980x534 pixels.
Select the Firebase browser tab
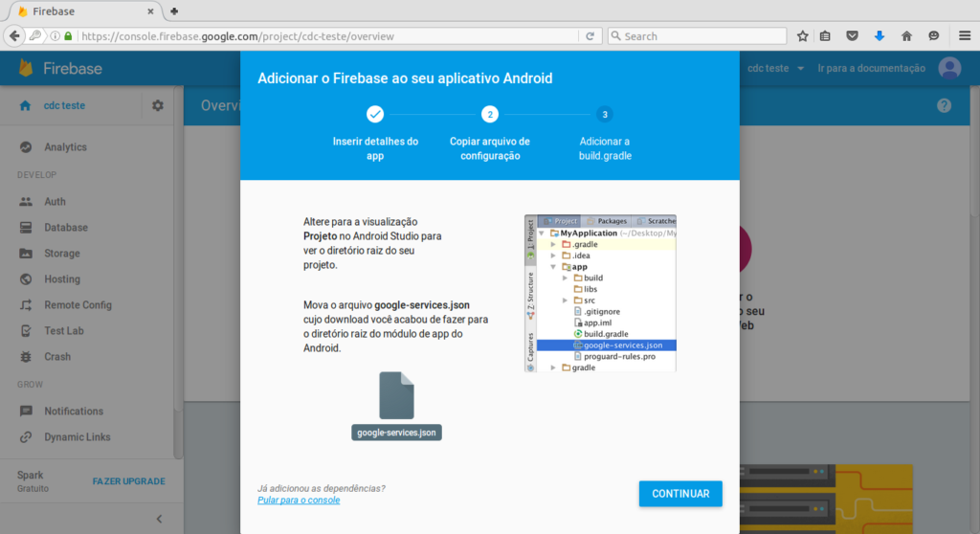coord(85,11)
